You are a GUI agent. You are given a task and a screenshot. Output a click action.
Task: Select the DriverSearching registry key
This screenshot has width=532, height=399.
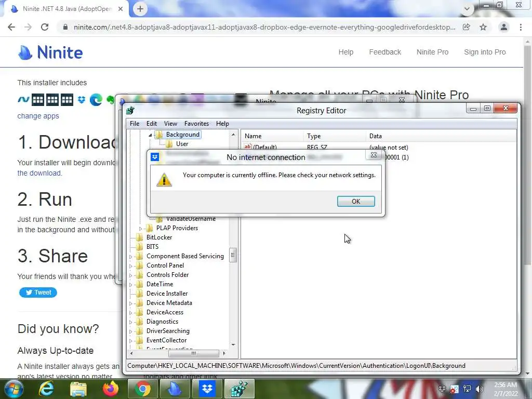(x=168, y=331)
